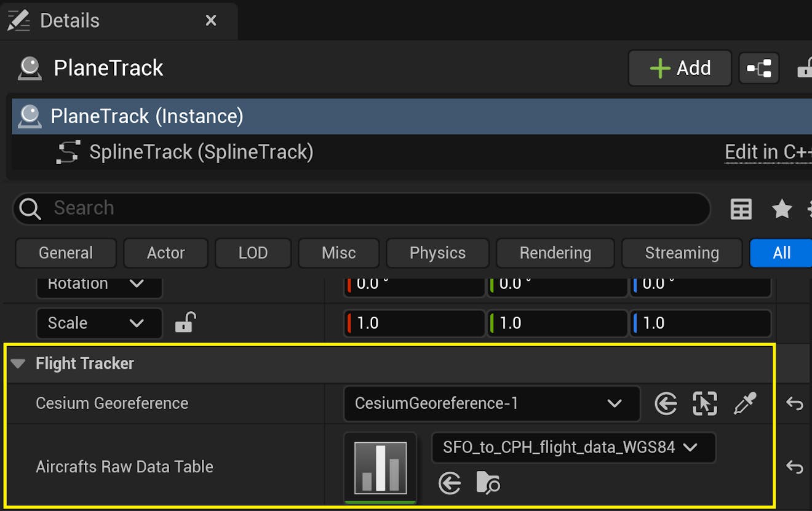Toggle the Scale lock ratio icon
The height and width of the screenshot is (511, 812).
tap(185, 322)
